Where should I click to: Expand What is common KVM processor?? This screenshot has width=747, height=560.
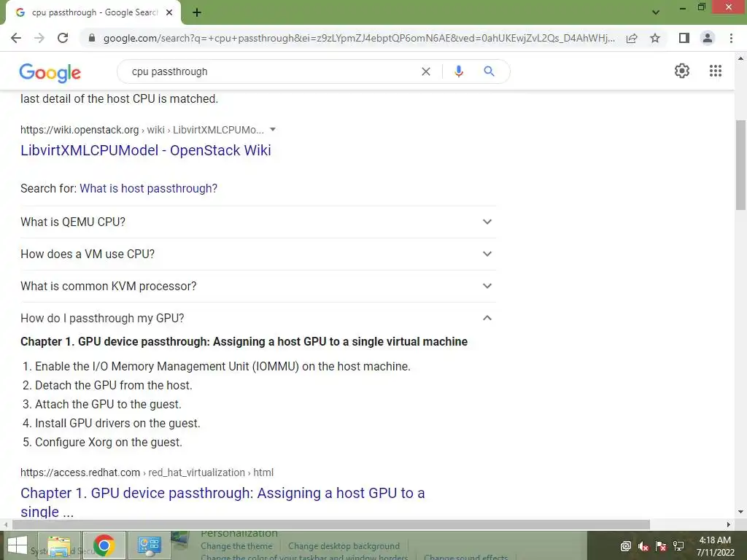tap(258, 286)
